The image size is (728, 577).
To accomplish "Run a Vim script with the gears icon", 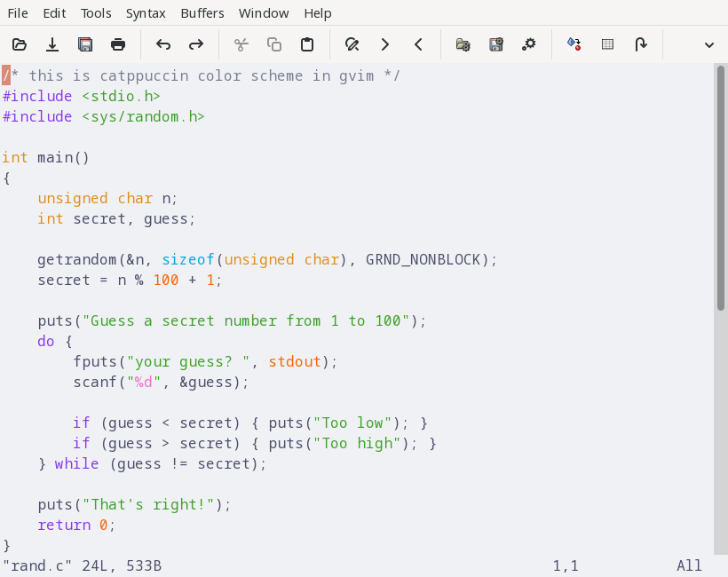I will [x=529, y=44].
